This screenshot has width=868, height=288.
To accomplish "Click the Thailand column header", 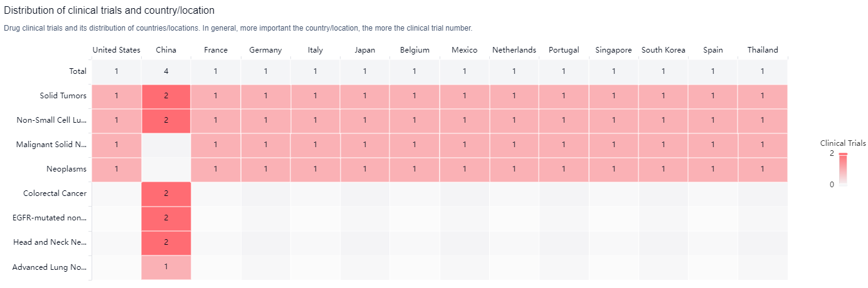I will click(x=763, y=50).
